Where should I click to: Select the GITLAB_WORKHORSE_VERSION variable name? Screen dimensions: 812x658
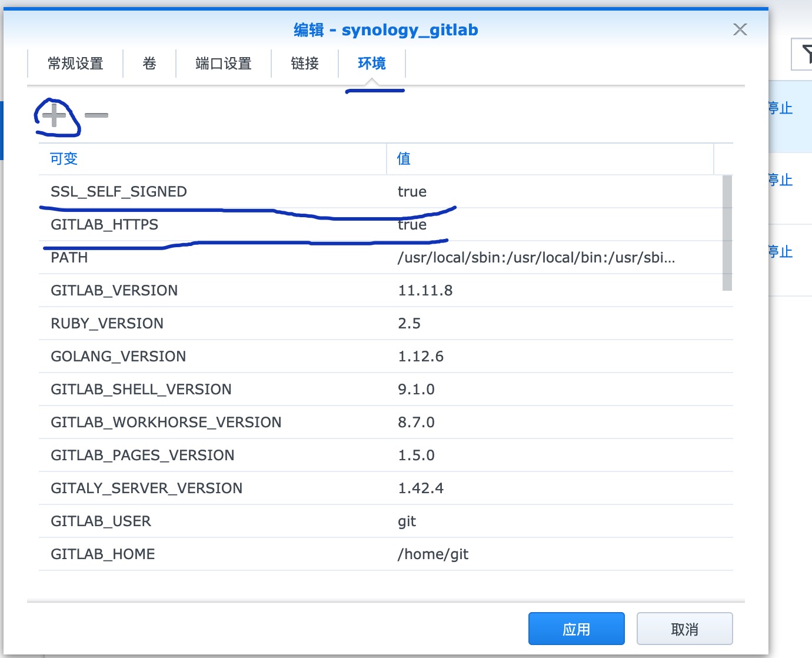point(166,423)
